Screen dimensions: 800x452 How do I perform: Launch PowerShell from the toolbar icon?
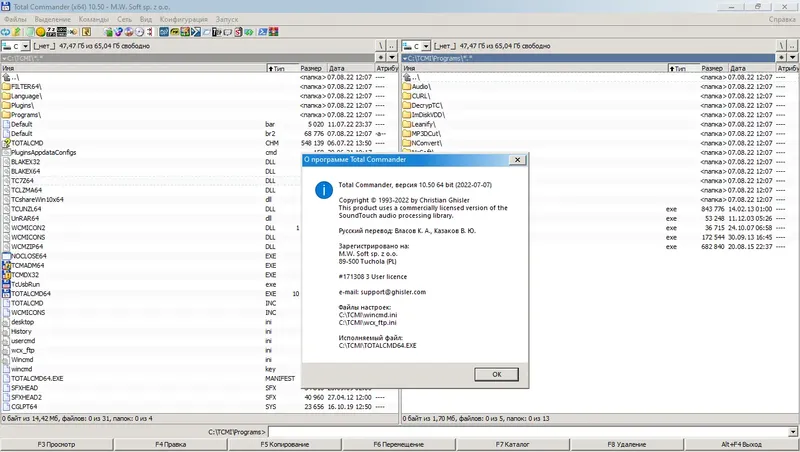pyautogui.click(x=263, y=32)
